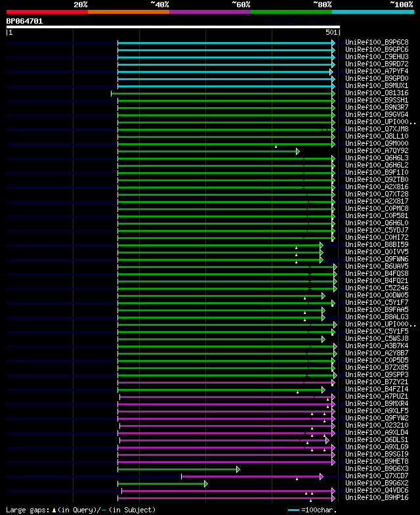
Task: Open UniRef100_Q7XJM8 hit
Action: [377, 129]
